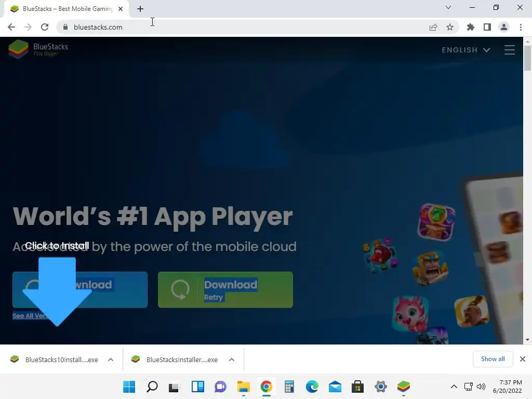
Task: Click the blue Download button
Action: click(79, 290)
